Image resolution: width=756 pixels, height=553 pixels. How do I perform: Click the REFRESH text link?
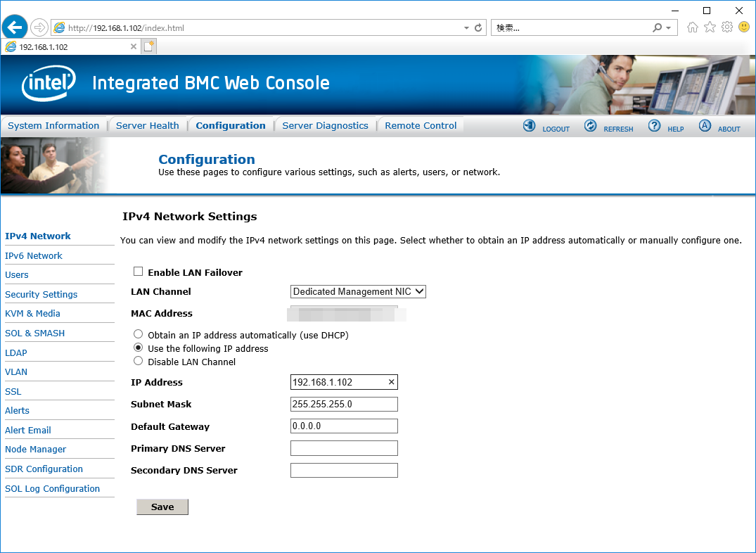click(619, 129)
